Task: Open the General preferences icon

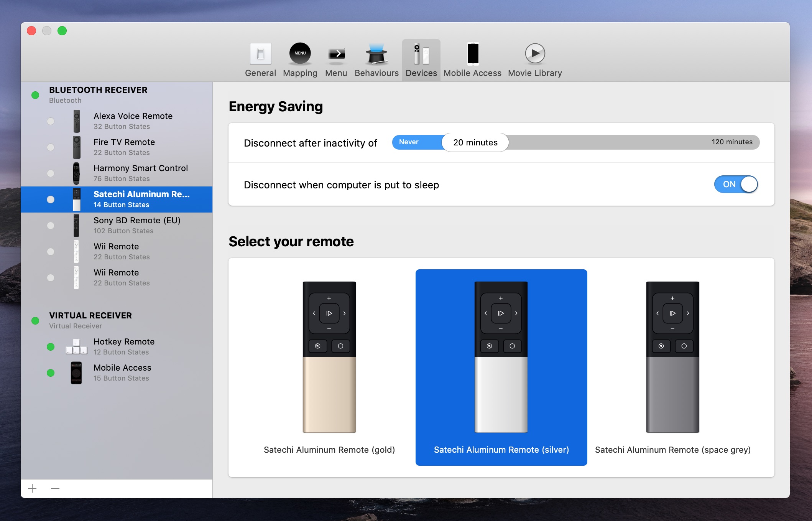Action: pos(260,54)
